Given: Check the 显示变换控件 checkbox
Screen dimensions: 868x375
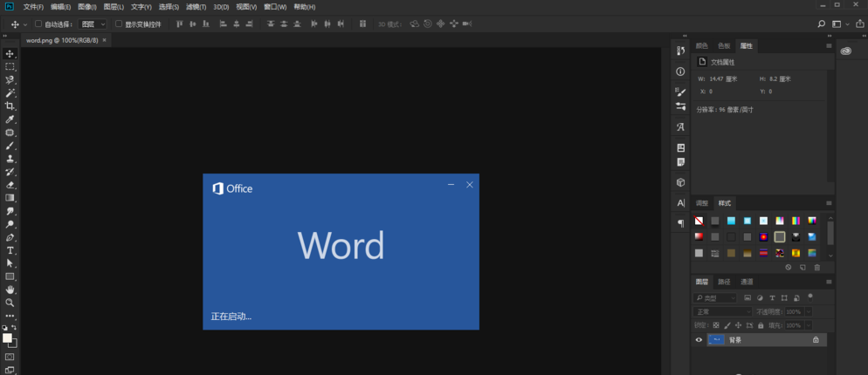Looking at the screenshot, I should [119, 24].
